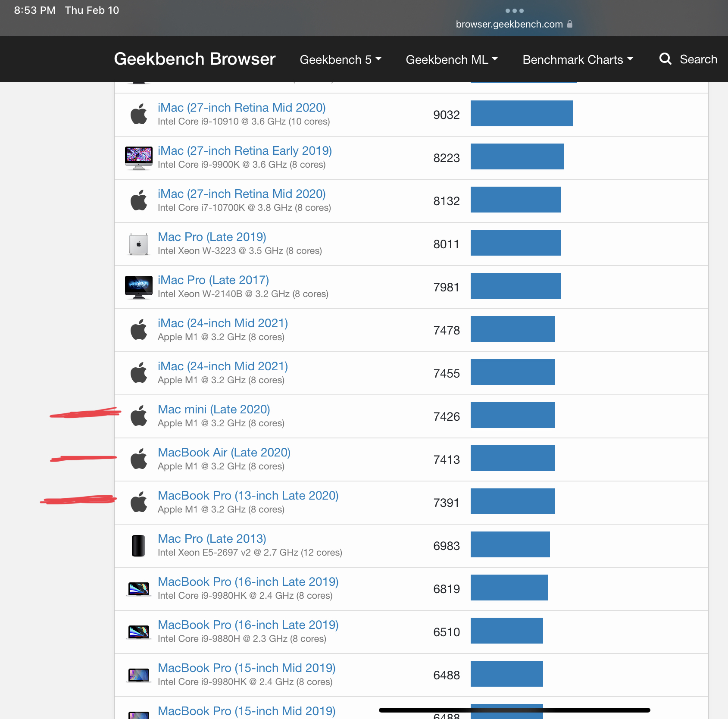Click the magnifying glass search icon
728x719 pixels.
[665, 59]
